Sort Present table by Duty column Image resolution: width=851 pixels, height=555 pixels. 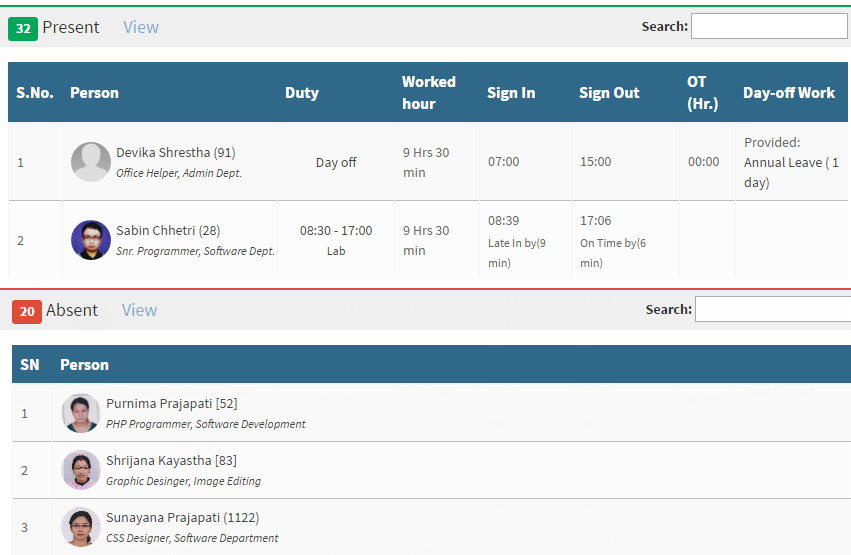point(302,93)
